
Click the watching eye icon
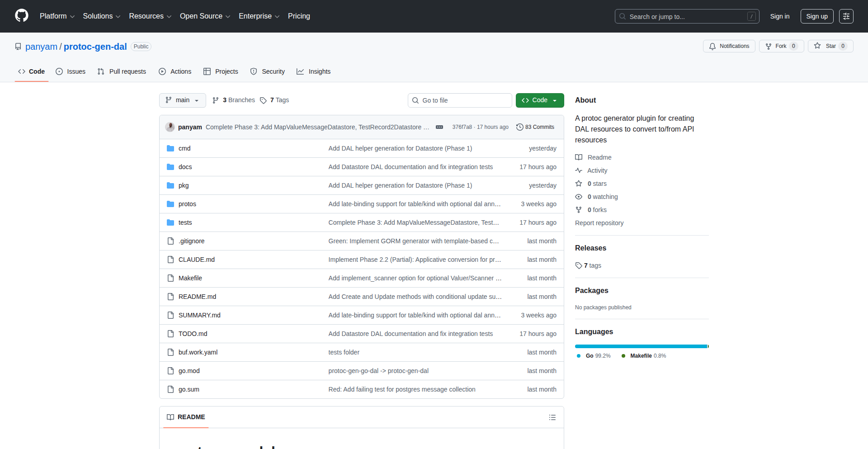click(579, 197)
